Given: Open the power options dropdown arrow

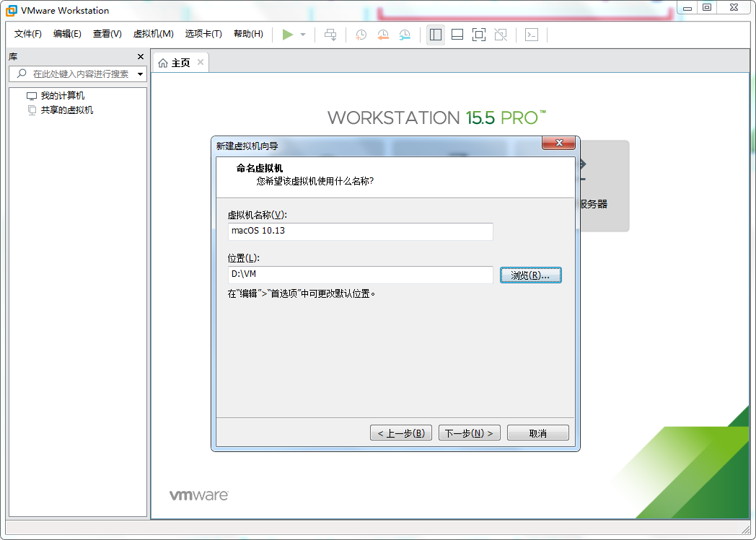Looking at the screenshot, I should tap(303, 35).
